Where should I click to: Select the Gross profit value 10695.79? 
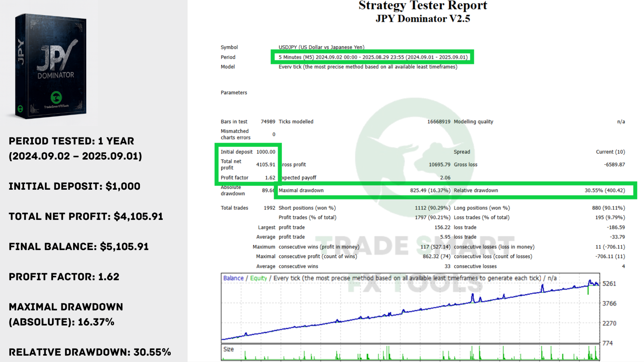[439, 165]
